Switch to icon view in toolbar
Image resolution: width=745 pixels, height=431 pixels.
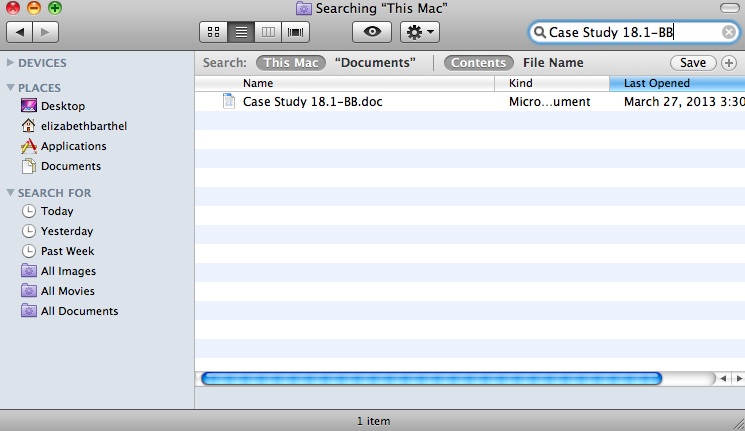pyautogui.click(x=213, y=32)
